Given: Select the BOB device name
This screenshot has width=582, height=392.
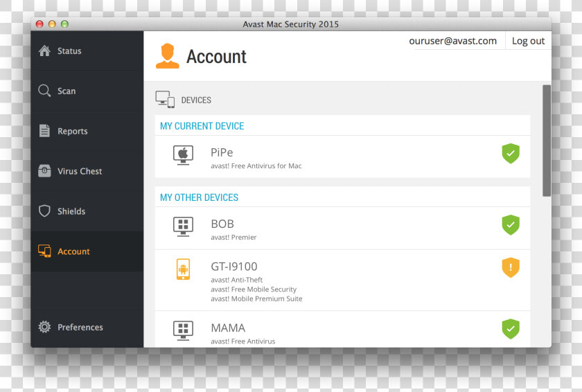Looking at the screenshot, I should [x=222, y=224].
